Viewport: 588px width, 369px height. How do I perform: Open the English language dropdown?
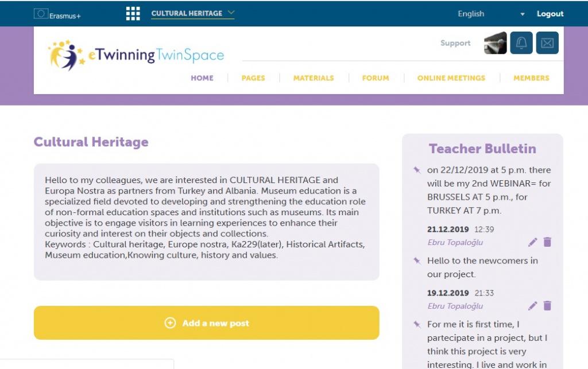point(491,14)
